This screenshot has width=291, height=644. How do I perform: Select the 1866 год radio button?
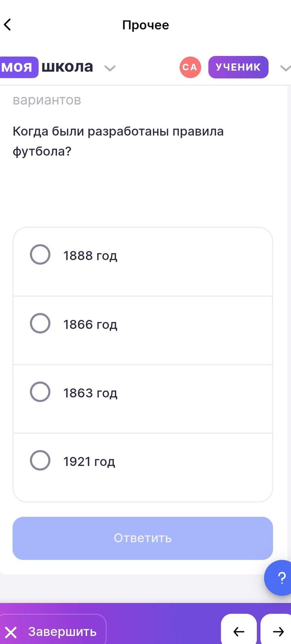click(40, 323)
